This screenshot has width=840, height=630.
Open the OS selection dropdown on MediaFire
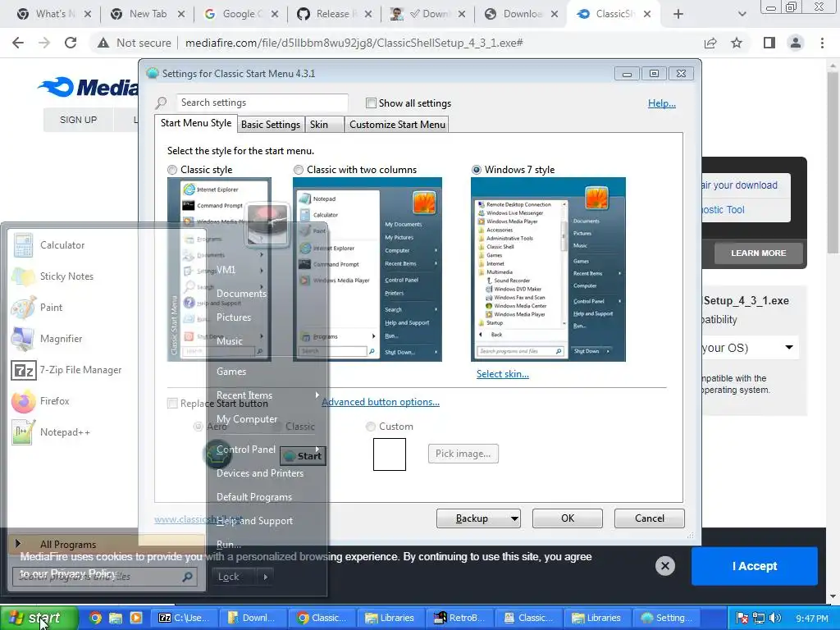point(788,348)
